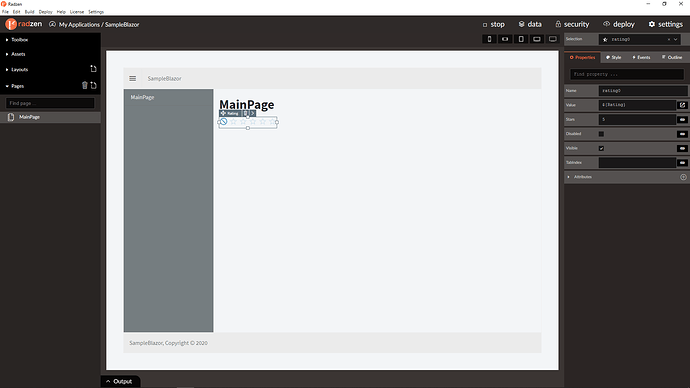
Task: Click the Find page search field
Action: [50, 103]
